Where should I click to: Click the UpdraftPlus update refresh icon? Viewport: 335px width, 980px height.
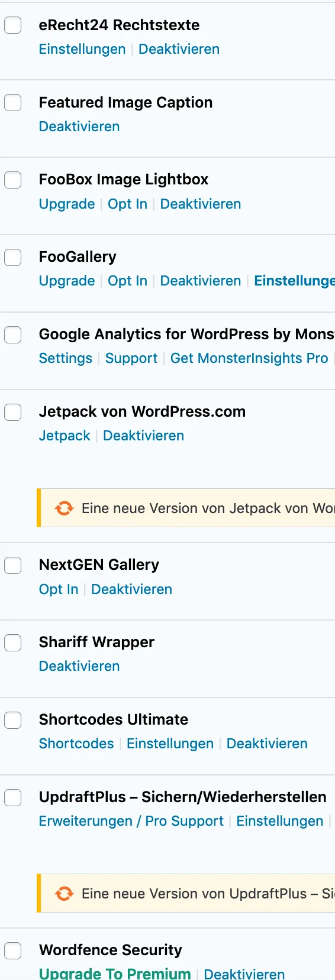tap(64, 894)
